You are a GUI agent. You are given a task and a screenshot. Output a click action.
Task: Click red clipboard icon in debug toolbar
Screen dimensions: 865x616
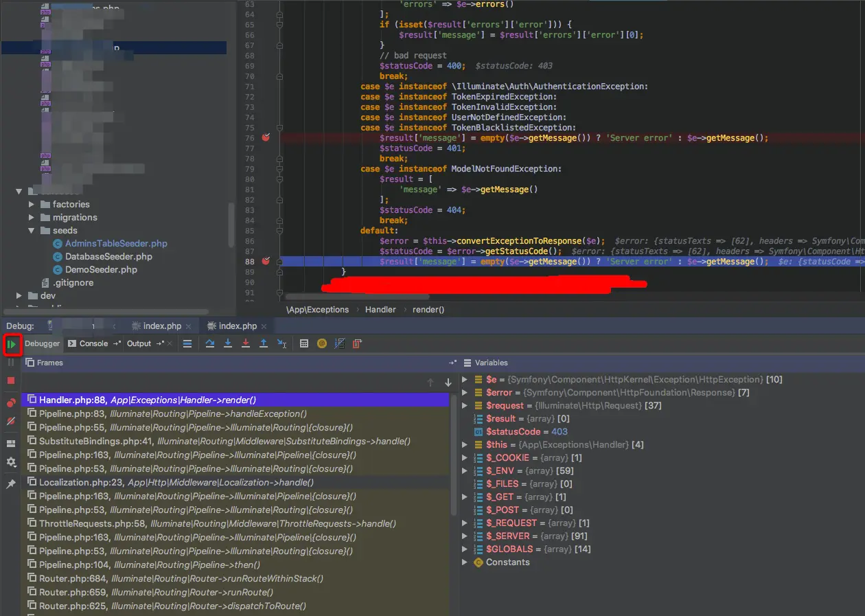pyautogui.click(x=357, y=343)
